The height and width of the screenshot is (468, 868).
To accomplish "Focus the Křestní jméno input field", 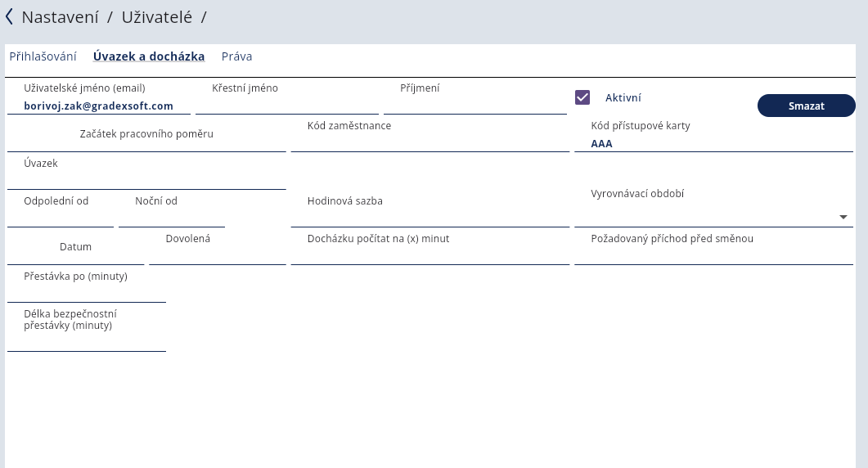I will click(x=286, y=105).
